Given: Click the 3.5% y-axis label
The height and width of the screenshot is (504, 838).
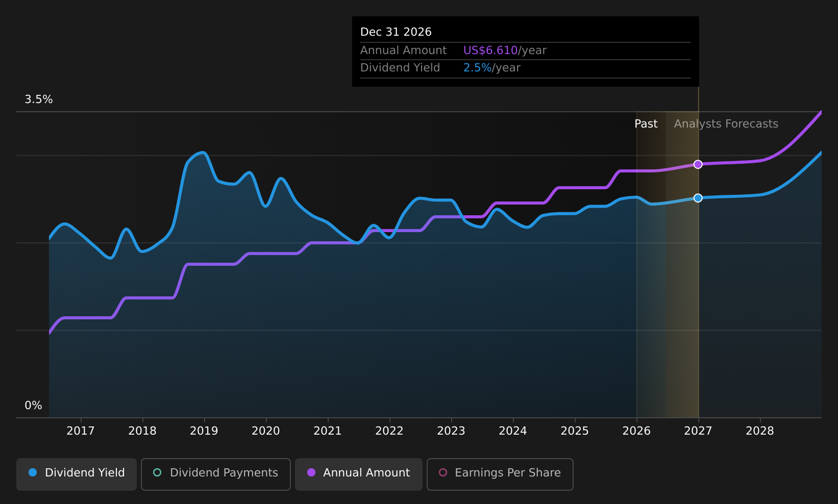Looking at the screenshot, I should (x=39, y=99).
